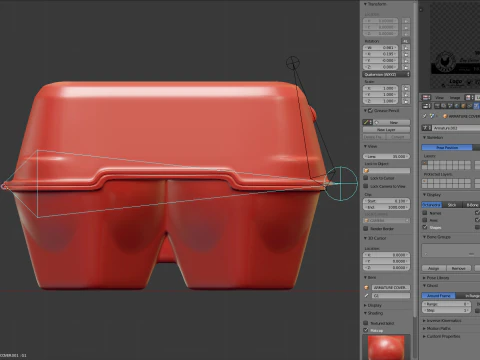Click the New Layer button
This screenshot has height=360, width=480.
[x=386, y=130]
